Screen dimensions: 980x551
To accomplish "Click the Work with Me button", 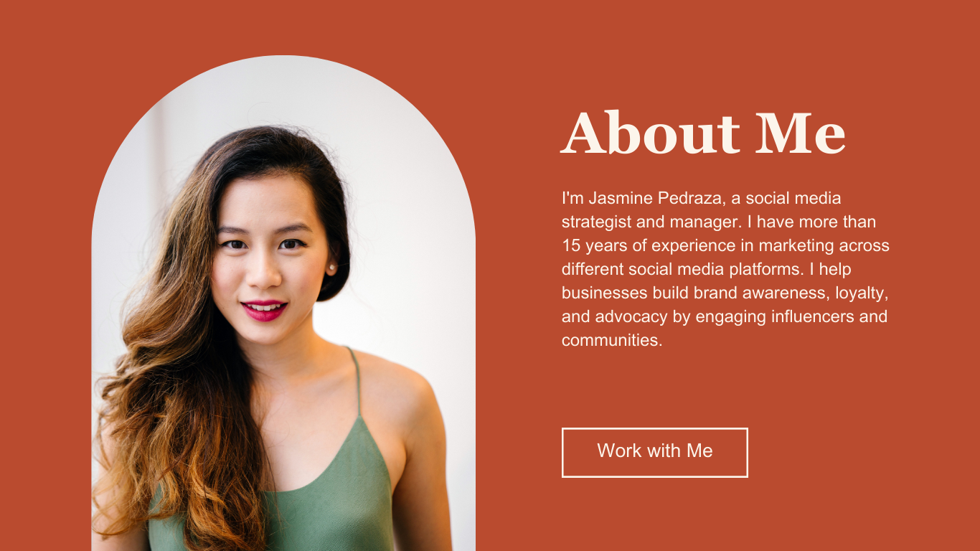I will click(x=654, y=452).
